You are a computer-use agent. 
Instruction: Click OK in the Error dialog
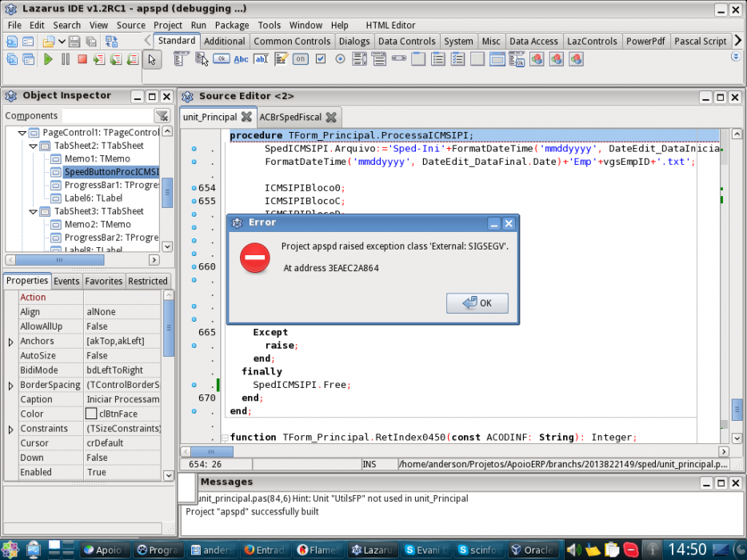click(x=477, y=303)
